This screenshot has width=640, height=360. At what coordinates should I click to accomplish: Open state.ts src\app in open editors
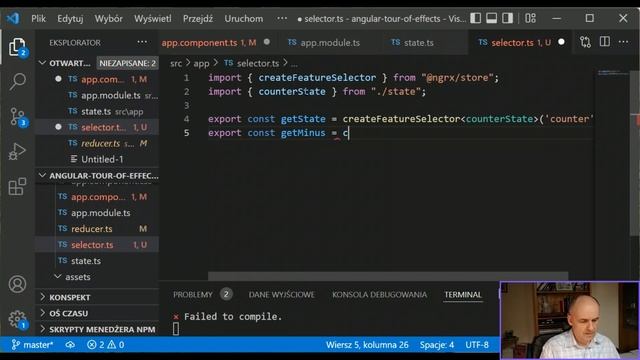pyautogui.click(x=97, y=111)
